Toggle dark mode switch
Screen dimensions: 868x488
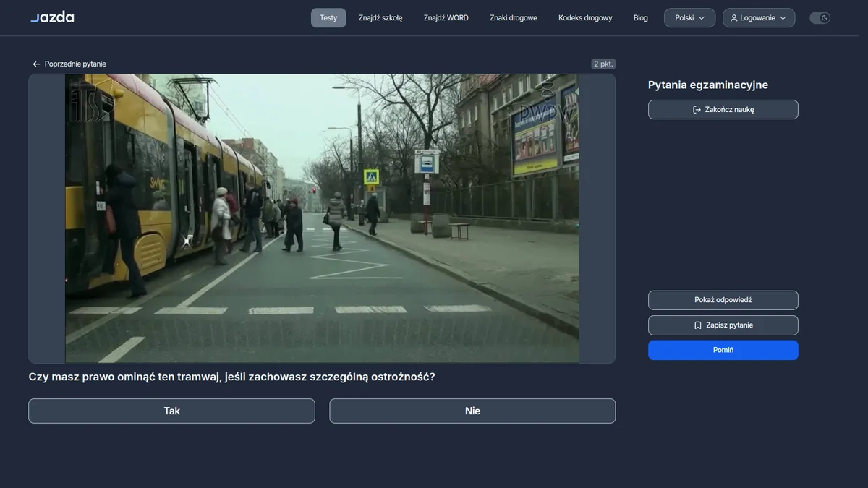(x=820, y=18)
